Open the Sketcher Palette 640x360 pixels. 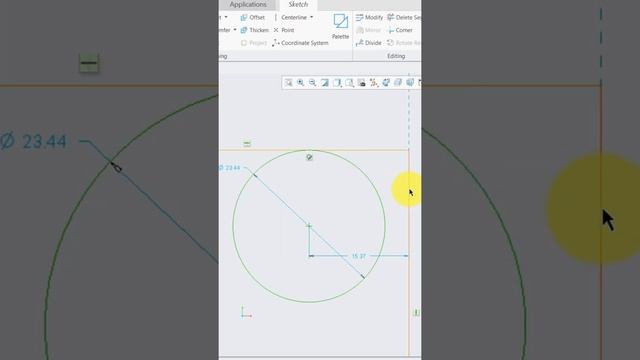pos(340,27)
